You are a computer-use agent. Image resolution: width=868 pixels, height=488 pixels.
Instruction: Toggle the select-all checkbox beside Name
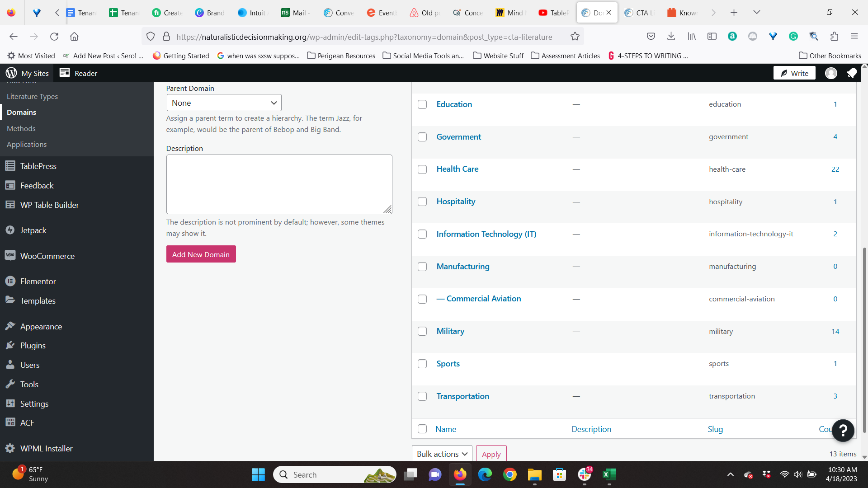422,429
